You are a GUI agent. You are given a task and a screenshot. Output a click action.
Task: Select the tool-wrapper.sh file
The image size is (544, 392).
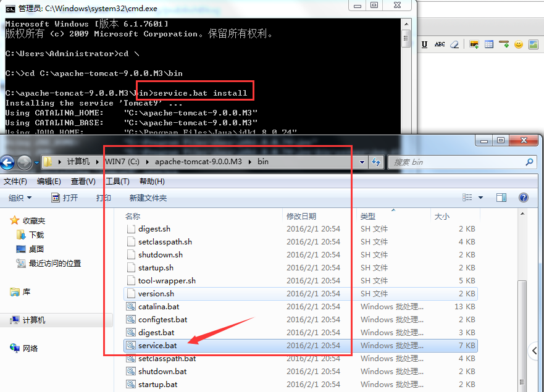[x=301, y=281]
